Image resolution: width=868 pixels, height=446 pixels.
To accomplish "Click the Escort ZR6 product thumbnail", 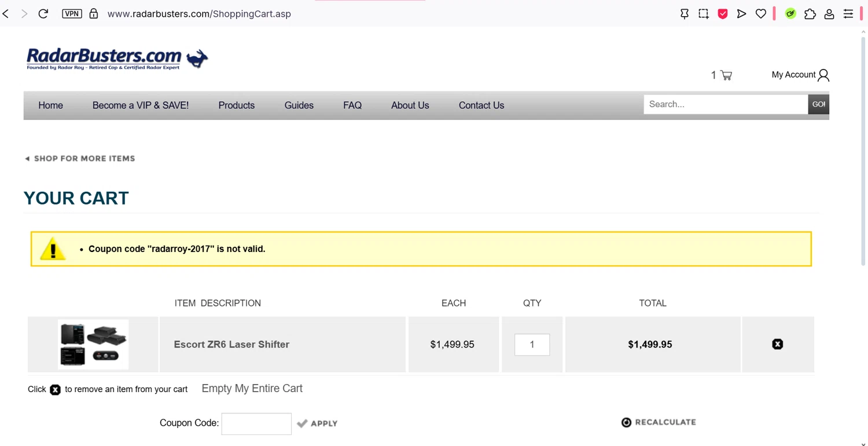I will [93, 345].
